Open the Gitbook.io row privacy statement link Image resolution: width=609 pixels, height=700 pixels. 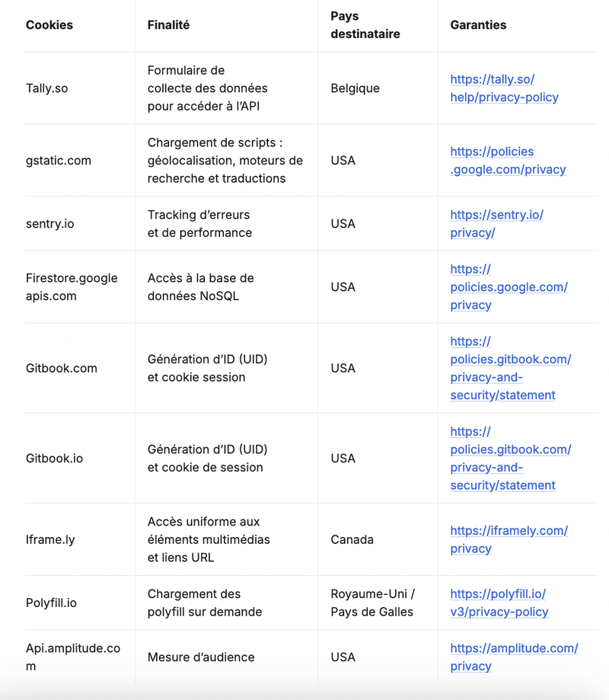510,459
